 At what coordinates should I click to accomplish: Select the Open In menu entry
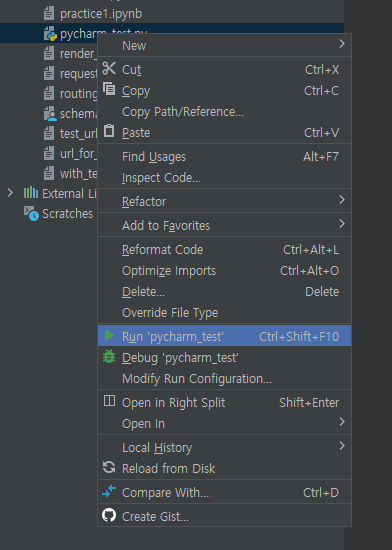(x=224, y=423)
